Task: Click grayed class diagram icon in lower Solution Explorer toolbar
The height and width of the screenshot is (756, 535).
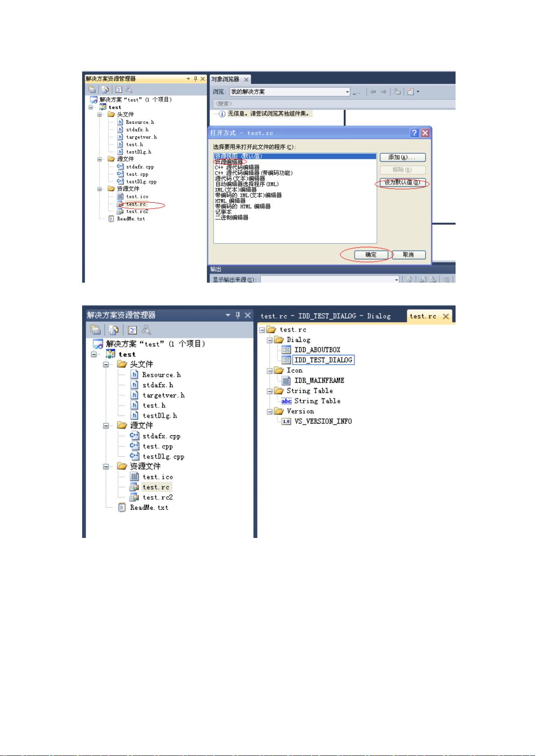Action: 146,330
